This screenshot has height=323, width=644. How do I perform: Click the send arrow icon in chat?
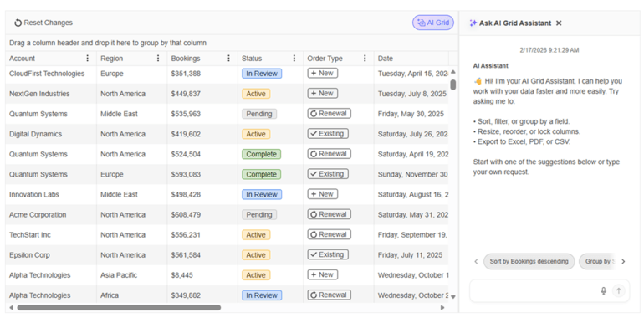coord(619,291)
